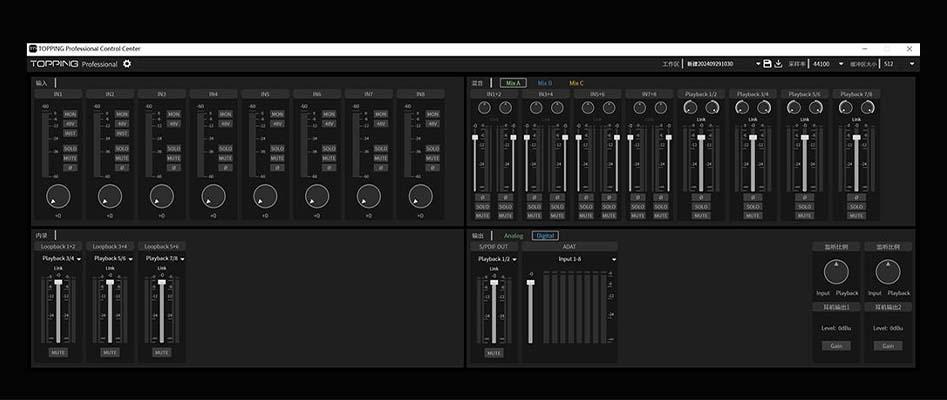Open settings via the gear icon
Screen dimensions: 947x400
click(x=127, y=64)
